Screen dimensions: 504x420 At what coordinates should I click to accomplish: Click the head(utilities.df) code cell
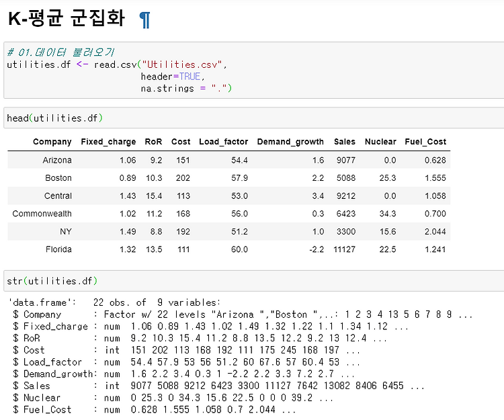(253, 118)
